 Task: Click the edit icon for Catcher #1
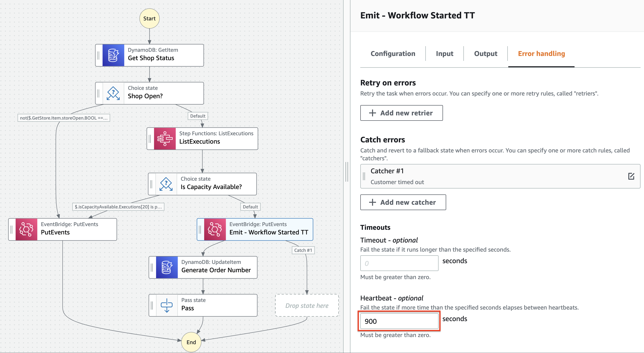631,176
